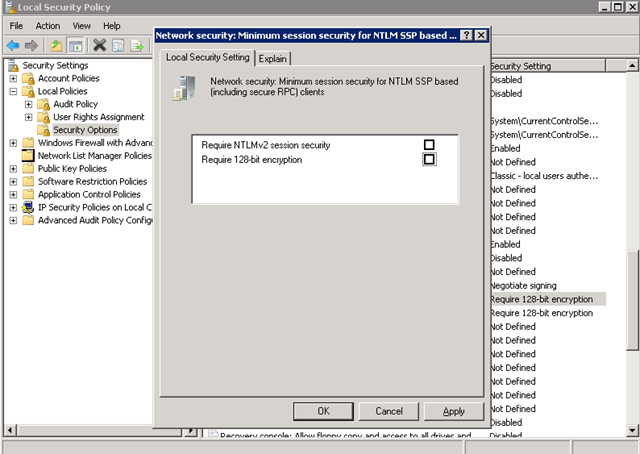The width and height of the screenshot is (640, 454).
Task: Enable Require 128-bit encryption checkbox
Action: [429, 159]
